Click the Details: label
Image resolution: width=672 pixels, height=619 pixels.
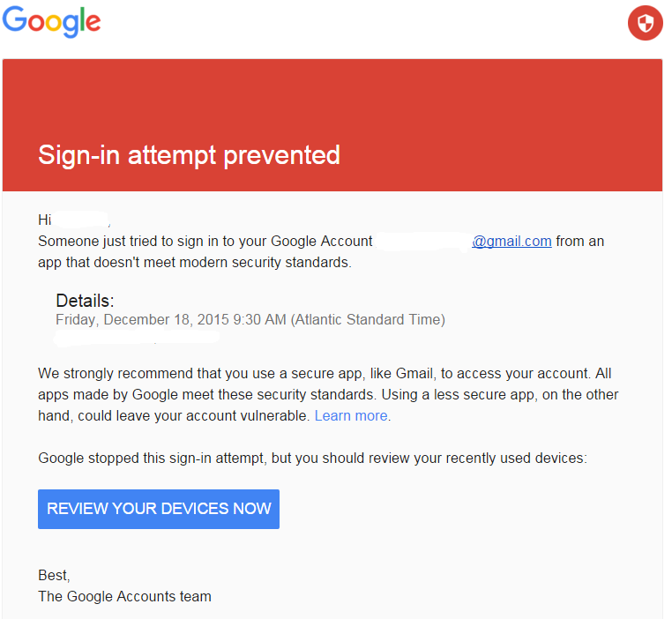point(85,301)
